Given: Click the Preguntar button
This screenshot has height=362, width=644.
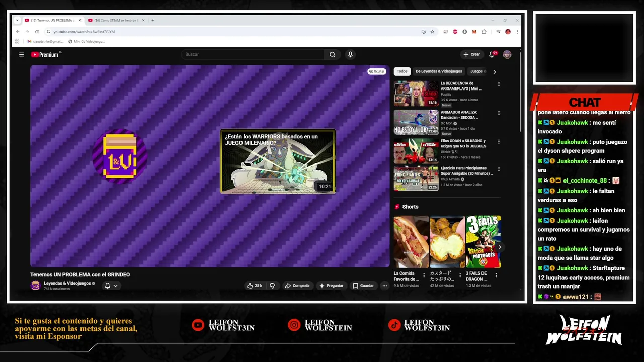Looking at the screenshot, I should [x=331, y=286].
